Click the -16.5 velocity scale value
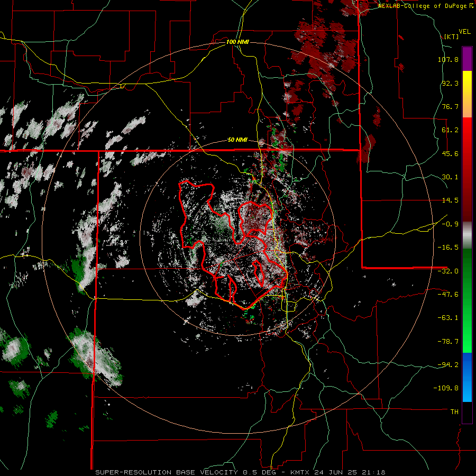The width and height of the screenshot is (476, 476). coord(448,248)
